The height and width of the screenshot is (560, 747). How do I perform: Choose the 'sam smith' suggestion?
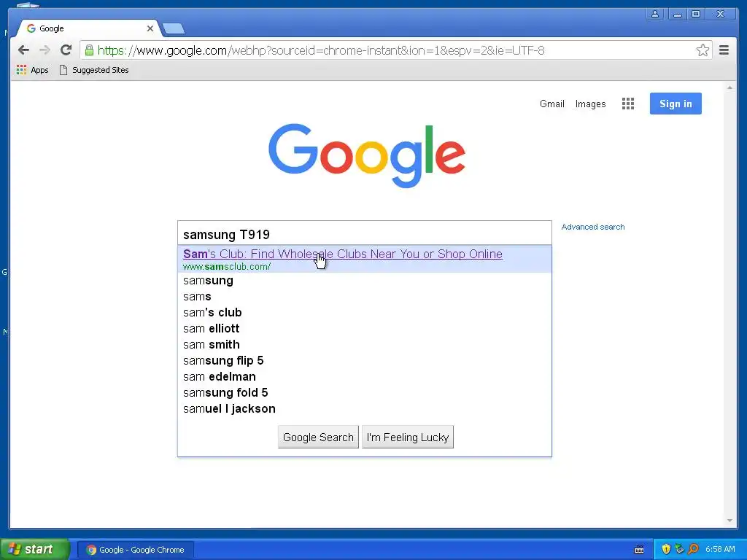pyautogui.click(x=365, y=344)
